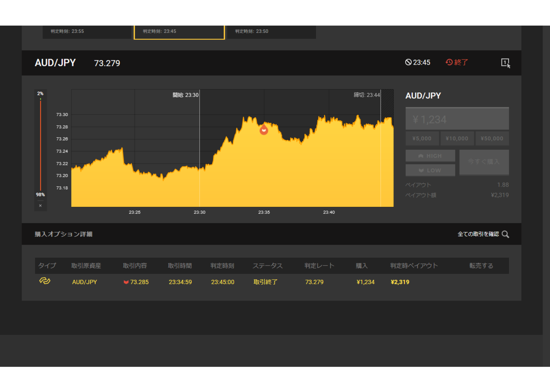The height and width of the screenshot is (392, 550).
Task: Click the red history clock icon beside 終了
Action: tap(449, 62)
